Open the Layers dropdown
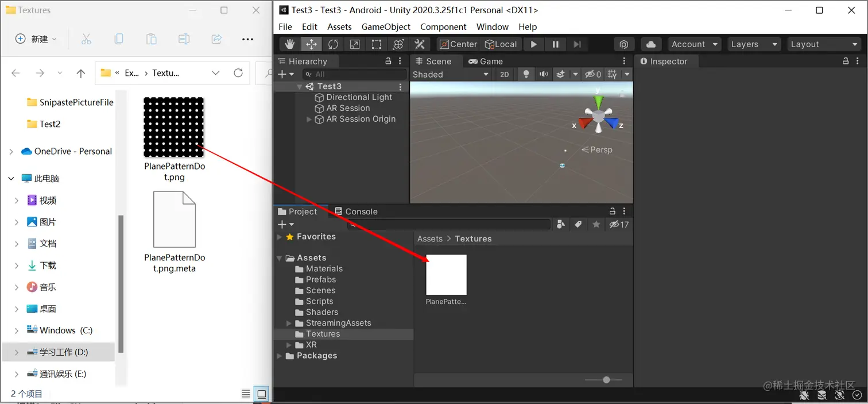The image size is (868, 404). point(754,44)
